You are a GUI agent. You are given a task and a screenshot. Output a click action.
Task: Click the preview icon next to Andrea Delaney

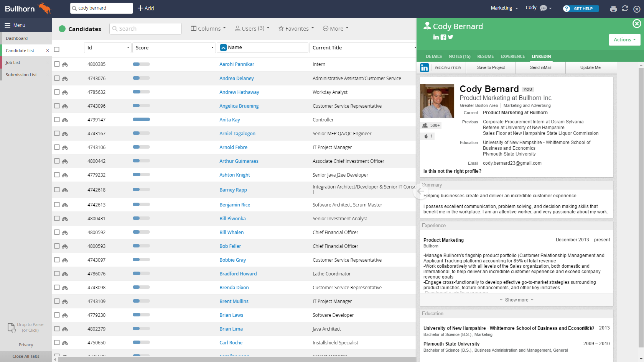[x=64, y=78]
